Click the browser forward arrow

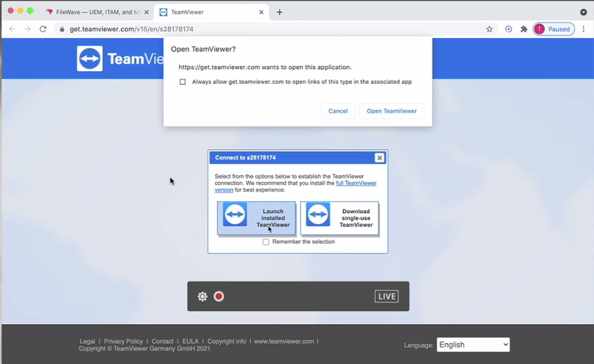(x=27, y=29)
